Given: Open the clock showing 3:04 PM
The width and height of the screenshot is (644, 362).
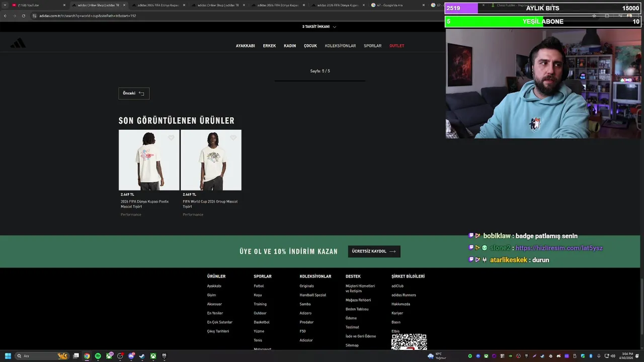Looking at the screenshot, I should pyautogui.click(x=627, y=356).
